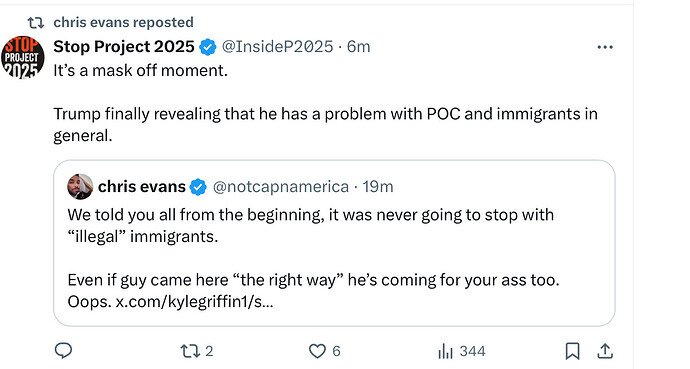Viewport: 690px width, 369px height.
Task: Open the Stop Project 2025 profile avatar
Action: [x=22, y=57]
